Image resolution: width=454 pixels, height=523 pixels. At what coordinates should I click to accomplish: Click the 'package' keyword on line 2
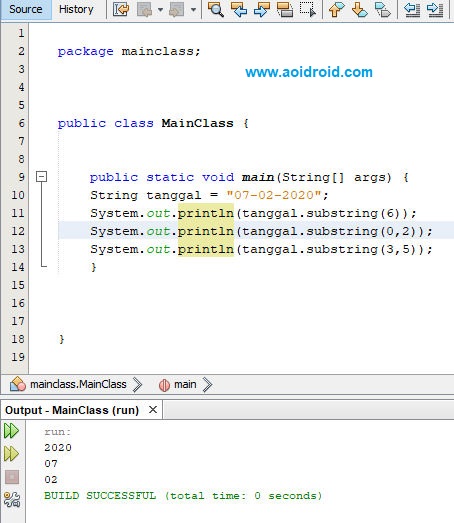[x=85, y=51]
